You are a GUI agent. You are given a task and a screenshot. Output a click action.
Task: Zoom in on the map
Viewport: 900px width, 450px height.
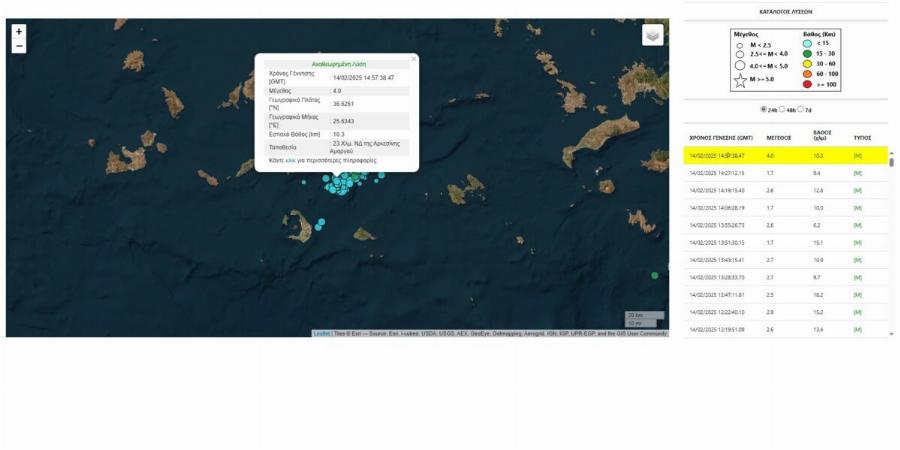[19, 32]
